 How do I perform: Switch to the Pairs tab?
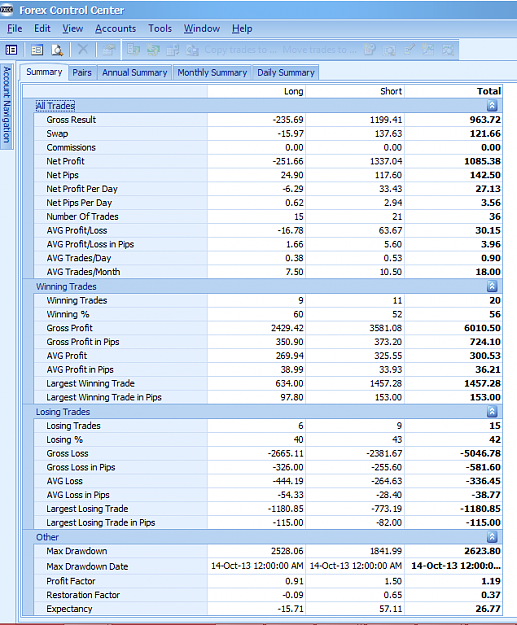82,73
